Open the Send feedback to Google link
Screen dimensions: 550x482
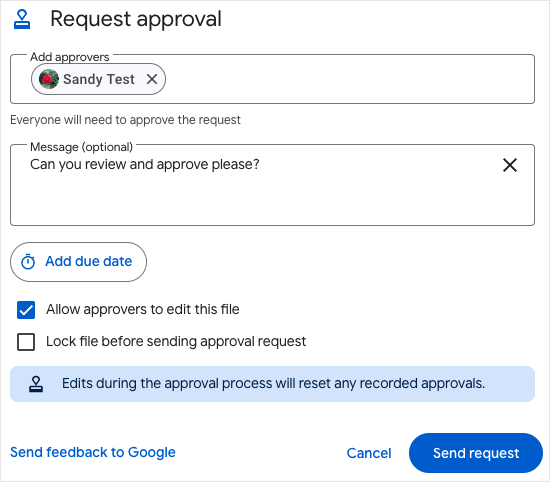click(x=93, y=452)
